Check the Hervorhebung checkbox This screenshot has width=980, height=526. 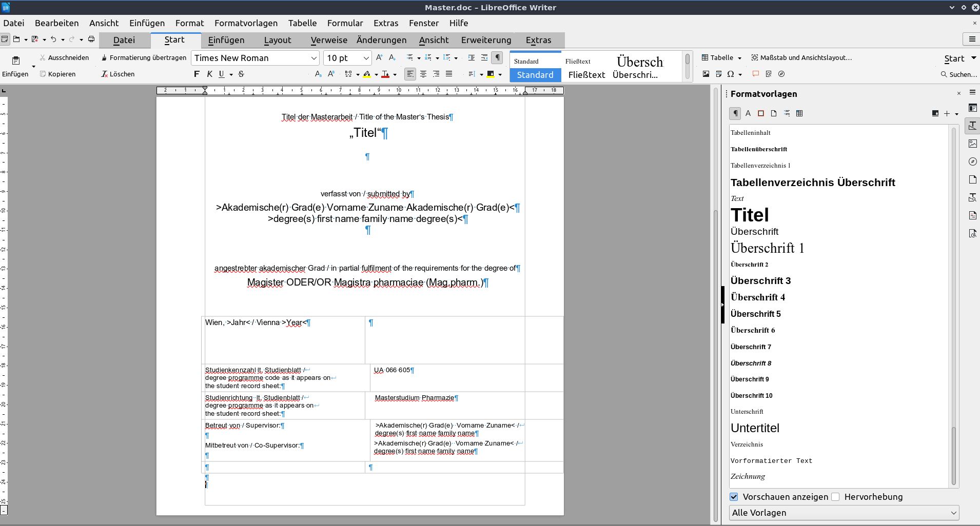pos(836,497)
